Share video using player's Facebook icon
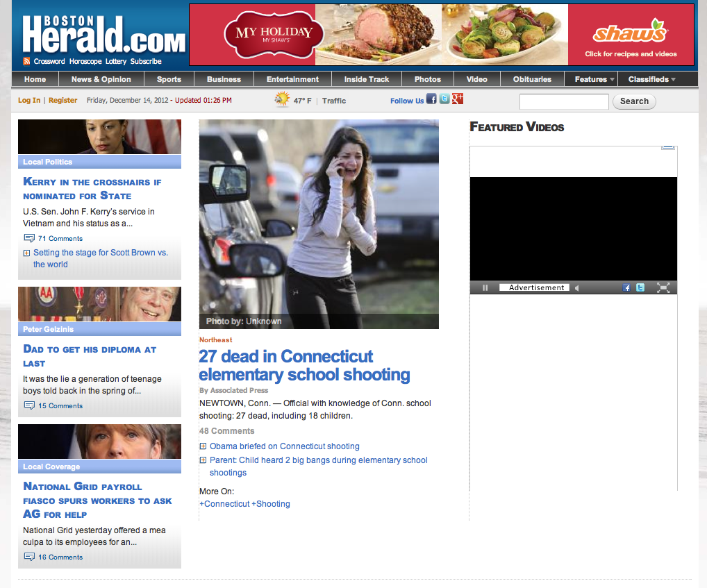The width and height of the screenshot is (707, 588). [x=626, y=287]
